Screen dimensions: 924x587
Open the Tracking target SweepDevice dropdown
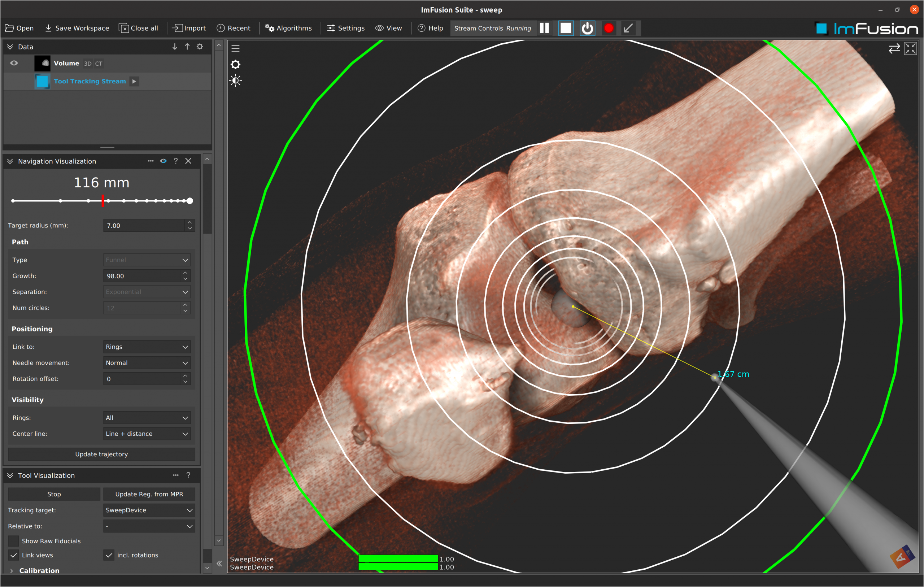[149, 510]
